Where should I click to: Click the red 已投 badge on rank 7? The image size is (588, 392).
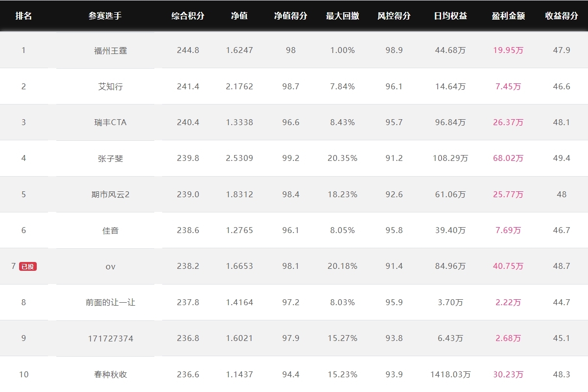[28, 266]
